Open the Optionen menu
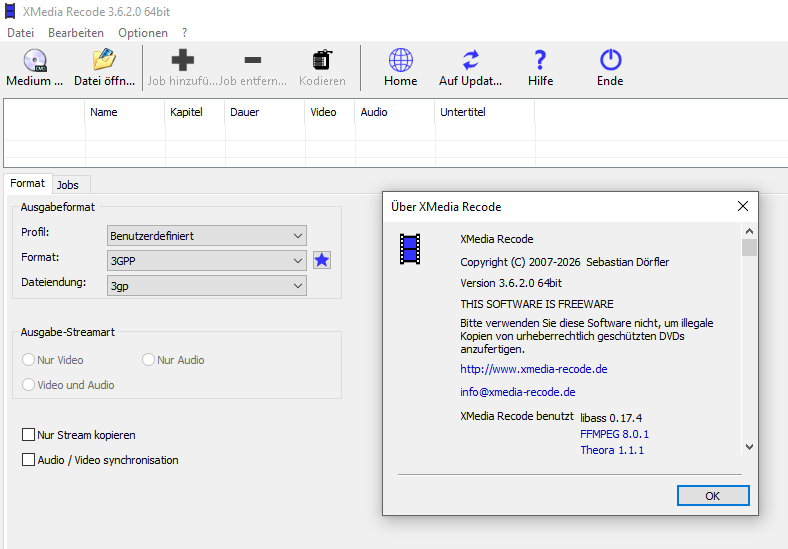788x549 pixels. [143, 33]
